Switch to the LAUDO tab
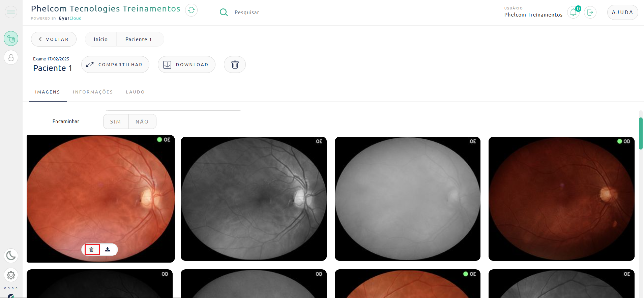 point(135,92)
